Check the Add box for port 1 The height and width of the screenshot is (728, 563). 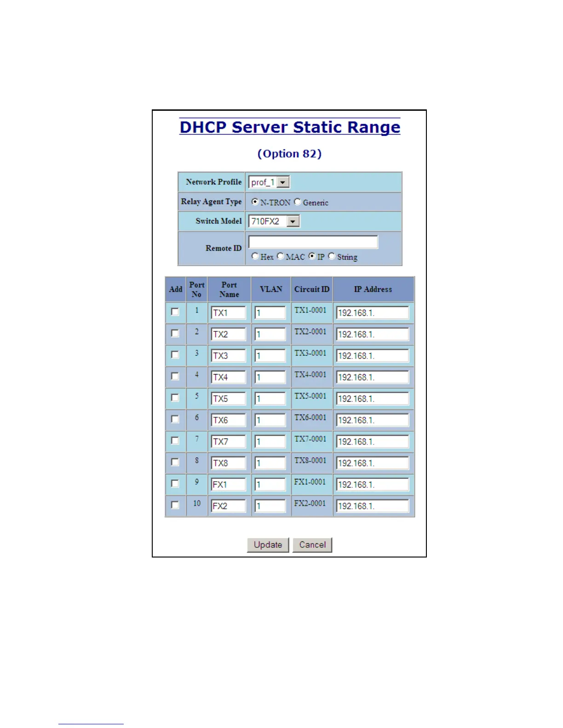(175, 312)
